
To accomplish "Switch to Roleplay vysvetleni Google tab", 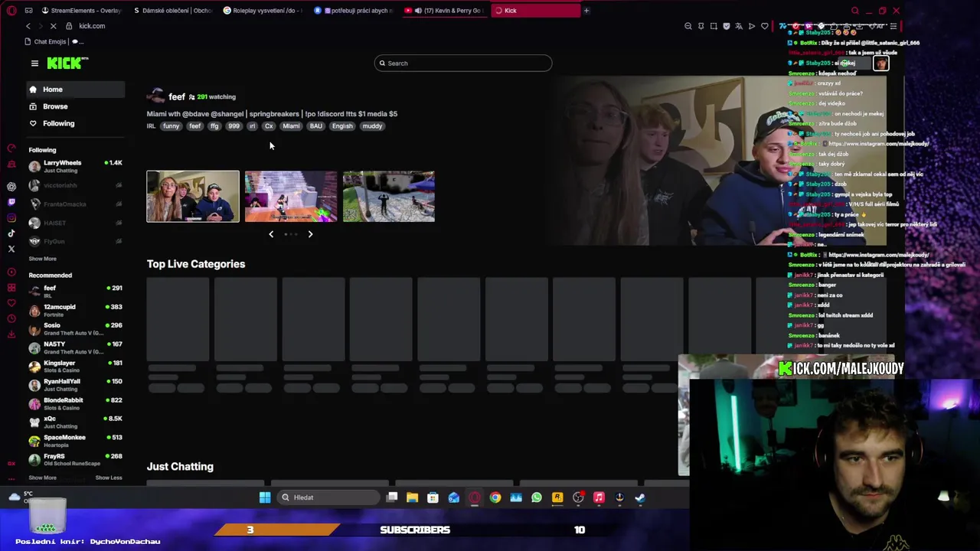I will [x=263, y=11].
